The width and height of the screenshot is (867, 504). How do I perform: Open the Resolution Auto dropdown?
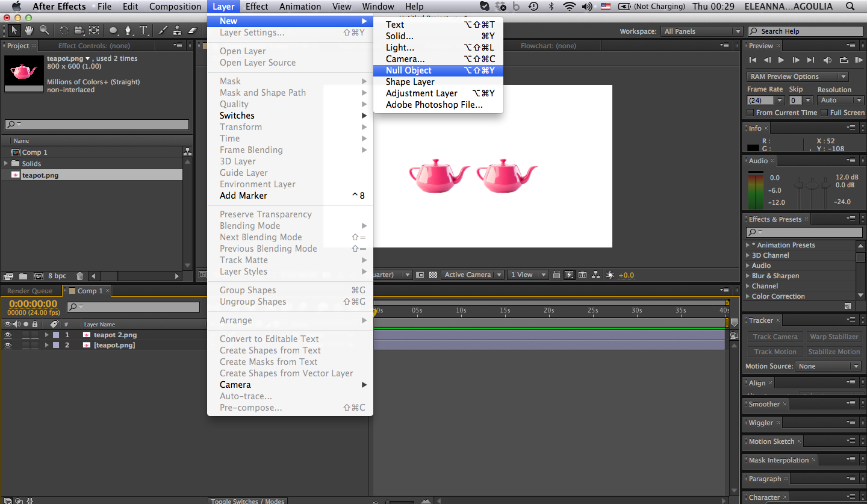[841, 101]
